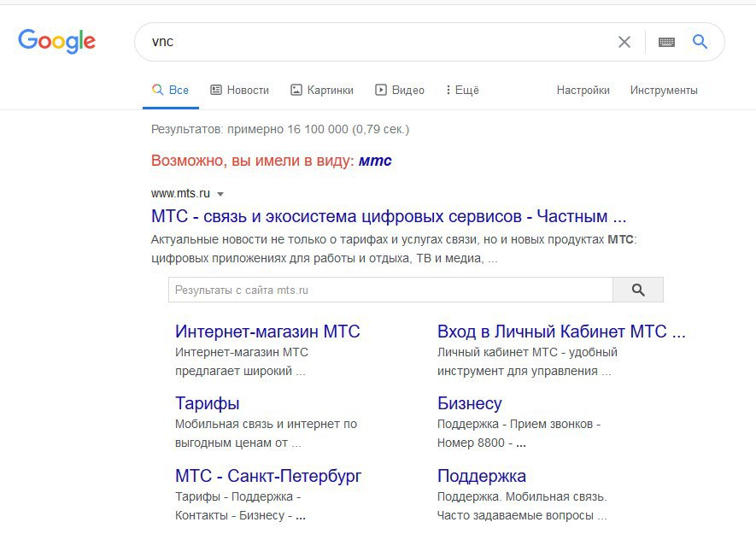Screen dimensions: 756x534
Task: Open the on-screen keyboard icon
Action: pos(667,42)
